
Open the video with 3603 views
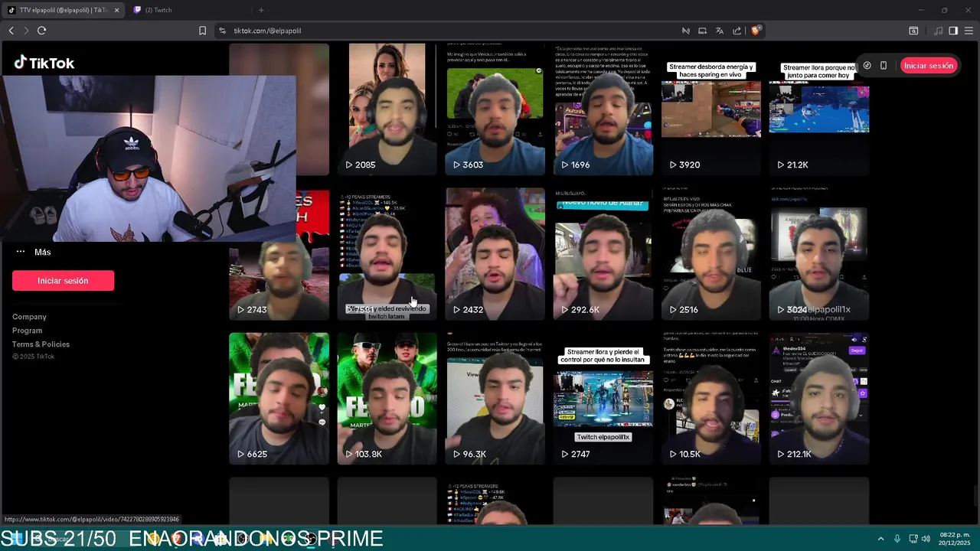click(495, 109)
